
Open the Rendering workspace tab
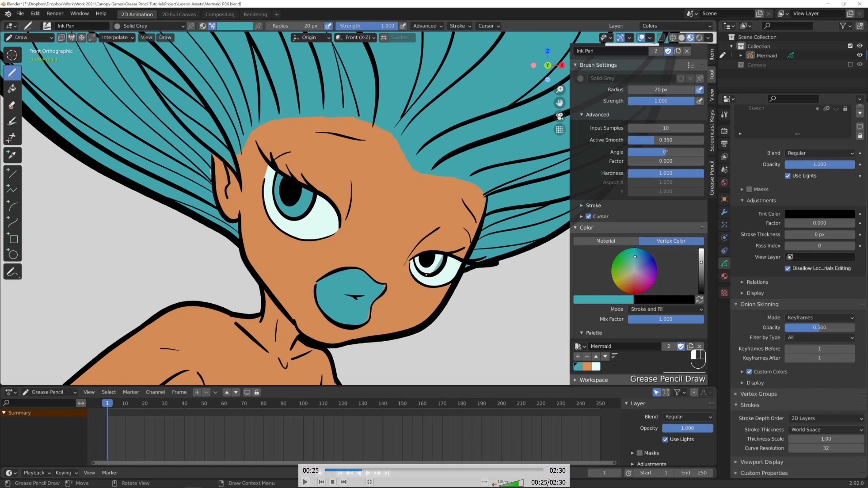pos(255,14)
